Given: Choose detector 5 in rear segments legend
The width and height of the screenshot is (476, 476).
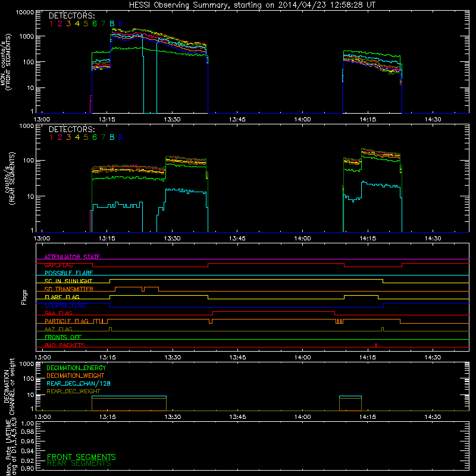Looking at the screenshot, I should tap(86, 137).
